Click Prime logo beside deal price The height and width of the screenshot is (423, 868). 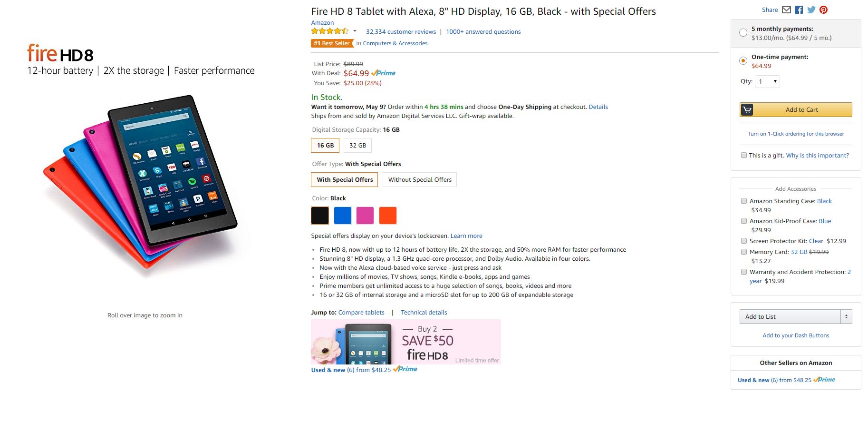coord(384,73)
